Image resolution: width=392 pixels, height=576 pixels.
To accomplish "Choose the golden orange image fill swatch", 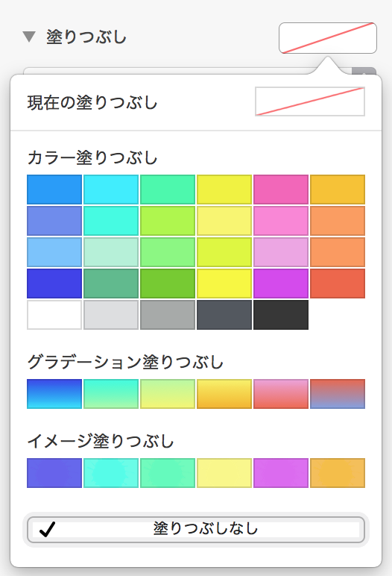I will [338, 473].
